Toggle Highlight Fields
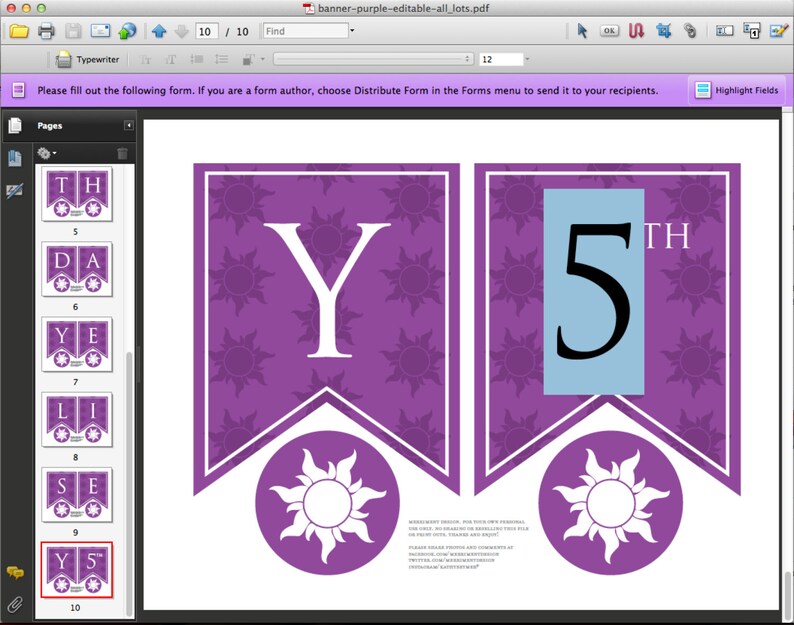Screen dimensions: 794x625 tap(737, 90)
